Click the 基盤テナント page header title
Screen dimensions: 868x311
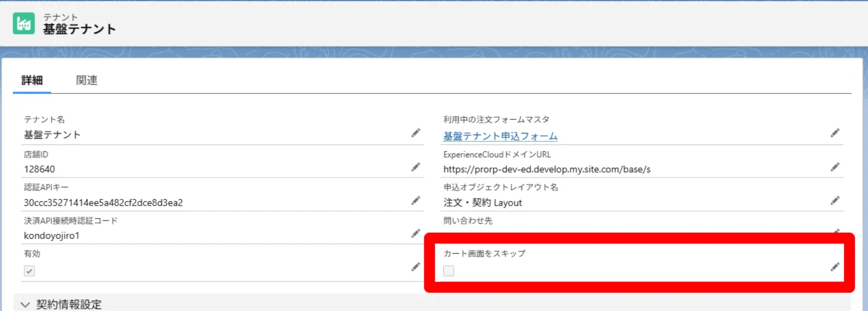pos(80,29)
